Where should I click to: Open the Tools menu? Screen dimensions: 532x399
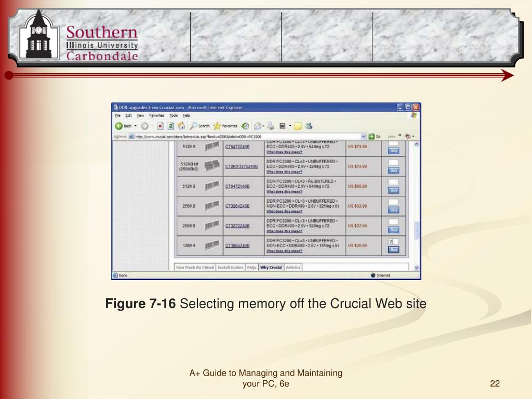pos(174,115)
